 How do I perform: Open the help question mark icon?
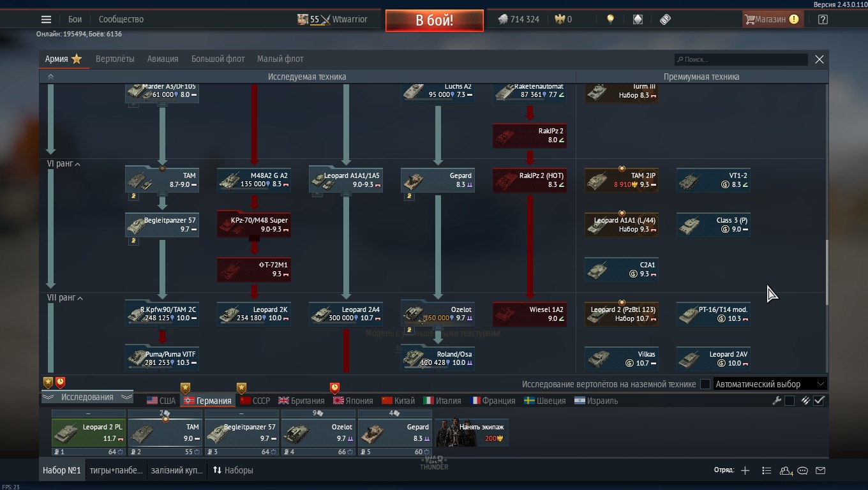823,19
